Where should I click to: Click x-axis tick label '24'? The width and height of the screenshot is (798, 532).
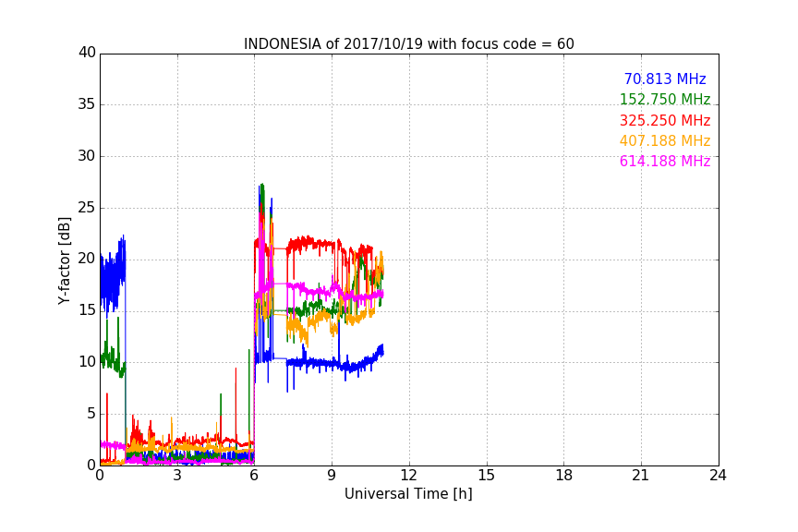coord(718,476)
